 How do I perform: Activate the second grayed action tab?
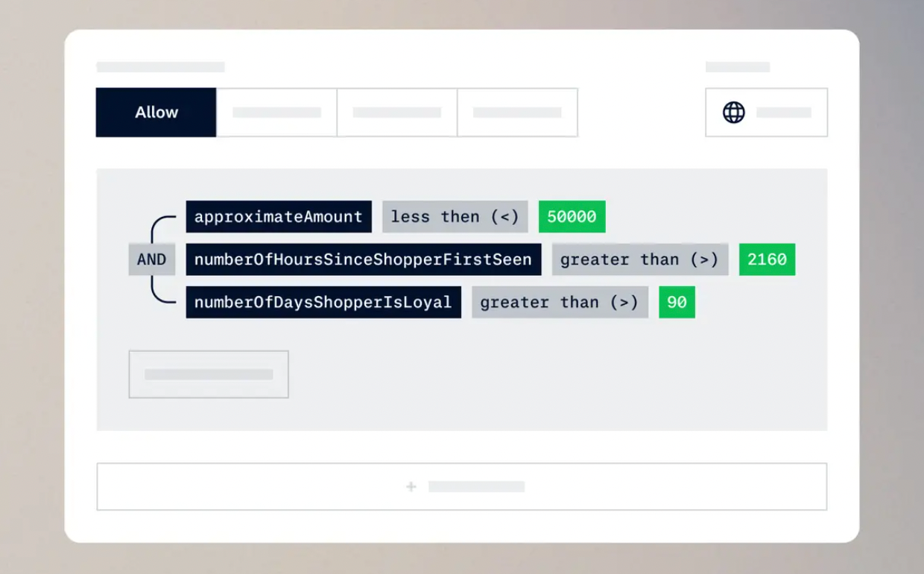[276, 112]
